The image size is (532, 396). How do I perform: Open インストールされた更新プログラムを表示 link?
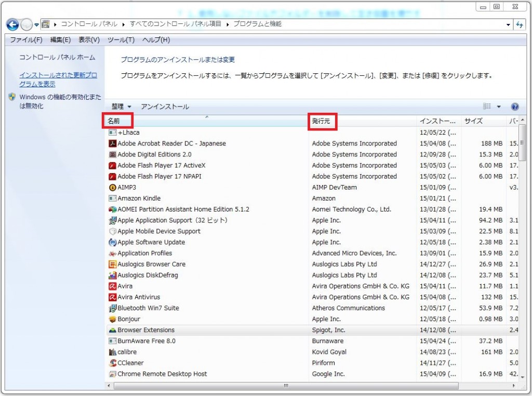[x=58, y=80]
